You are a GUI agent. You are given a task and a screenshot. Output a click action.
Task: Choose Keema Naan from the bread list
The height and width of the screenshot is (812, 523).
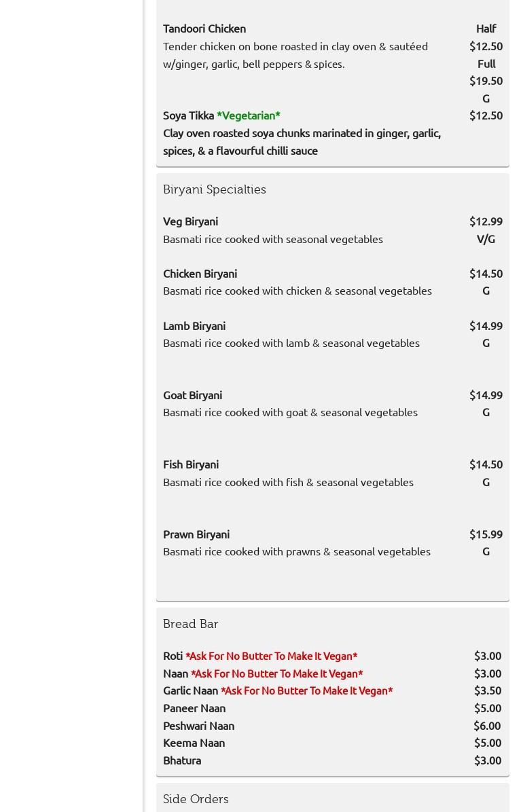point(194,743)
